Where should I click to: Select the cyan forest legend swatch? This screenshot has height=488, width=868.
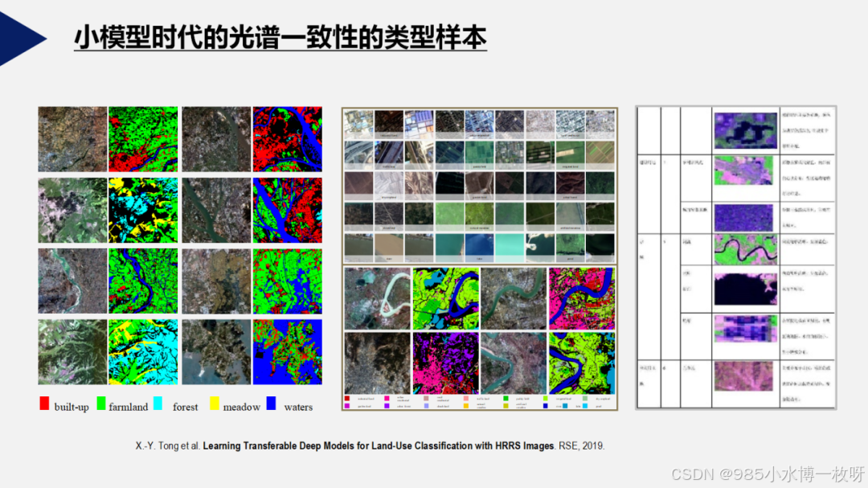pyautogui.click(x=158, y=404)
